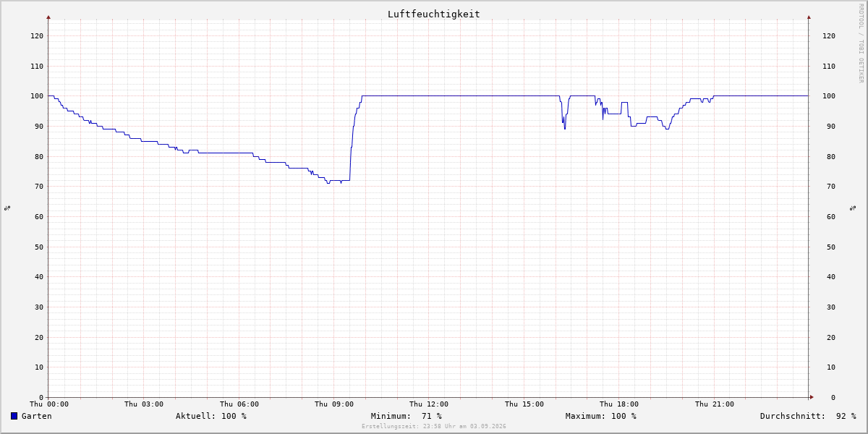Click the Minimum: 71 % statistic

pyautogui.click(x=407, y=416)
